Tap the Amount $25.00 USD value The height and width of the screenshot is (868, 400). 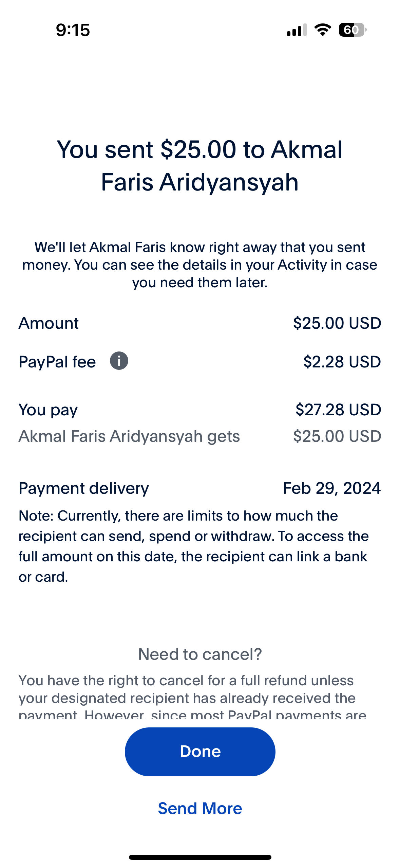pyautogui.click(x=337, y=323)
